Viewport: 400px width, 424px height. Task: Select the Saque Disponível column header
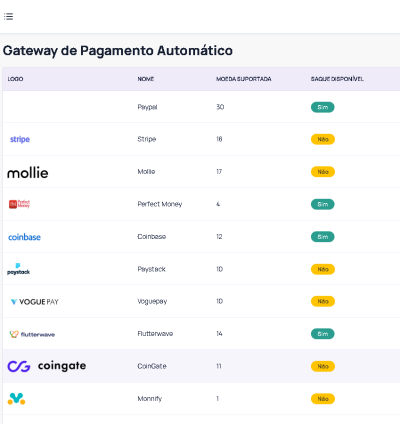pyautogui.click(x=337, y=79)
